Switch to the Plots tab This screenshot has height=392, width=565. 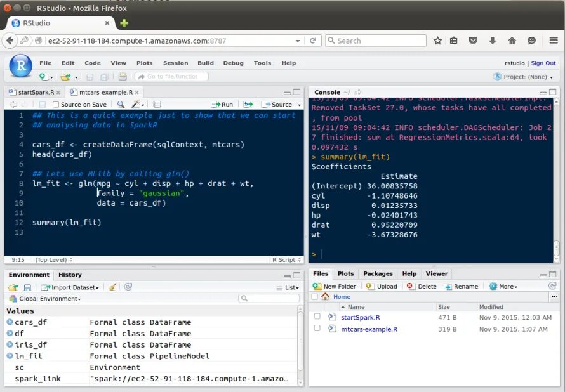point(345,273)
